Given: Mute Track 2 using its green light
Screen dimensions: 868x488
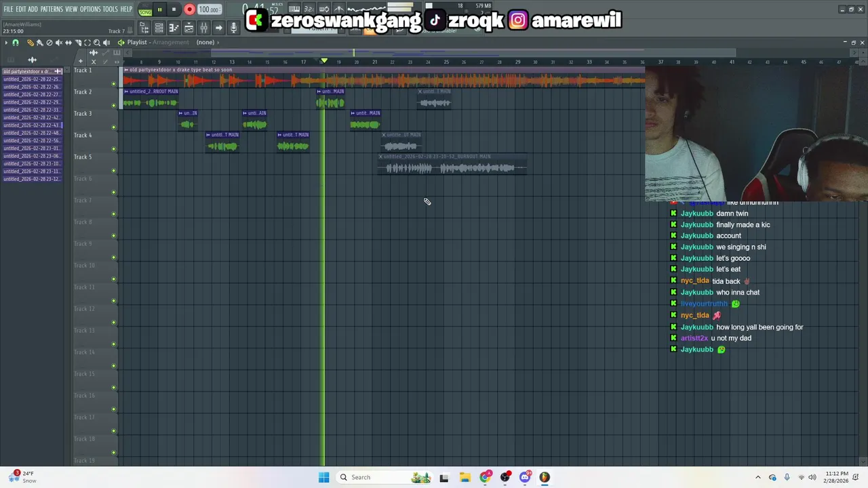Looking at the screenshot, I should pyautogui.click(x=113, y=106).
